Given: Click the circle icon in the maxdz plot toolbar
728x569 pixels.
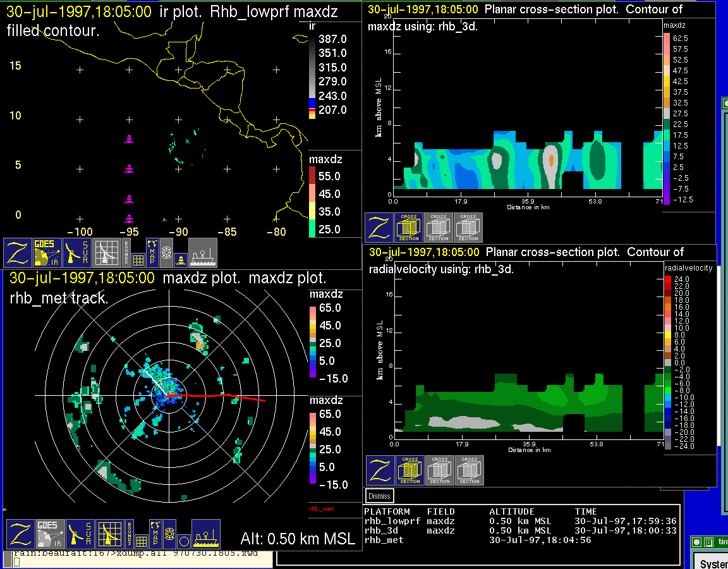Looking at the screenshot, I should pyautogui.click(x=183, y=541).
